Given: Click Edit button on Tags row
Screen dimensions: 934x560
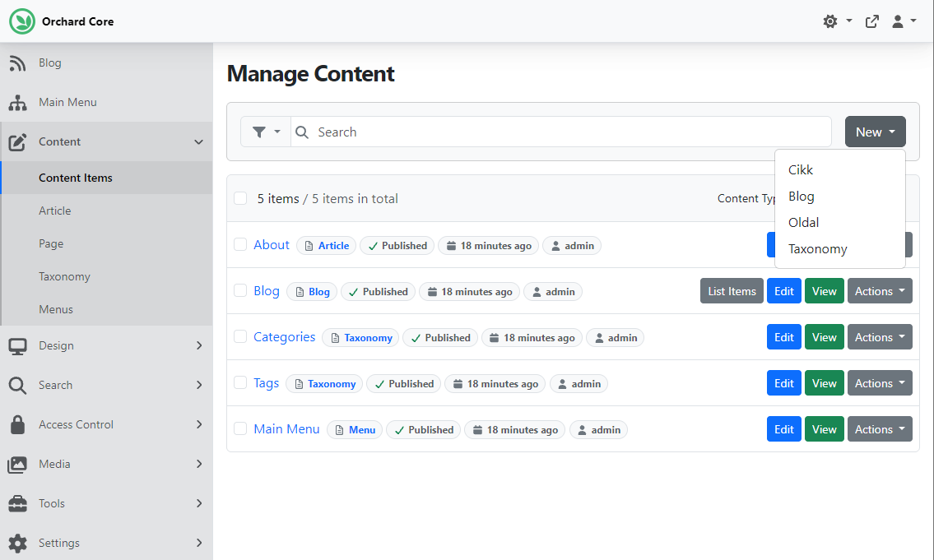Looking at the screenshot, I should pyautogui.click(x=784, y=383).
